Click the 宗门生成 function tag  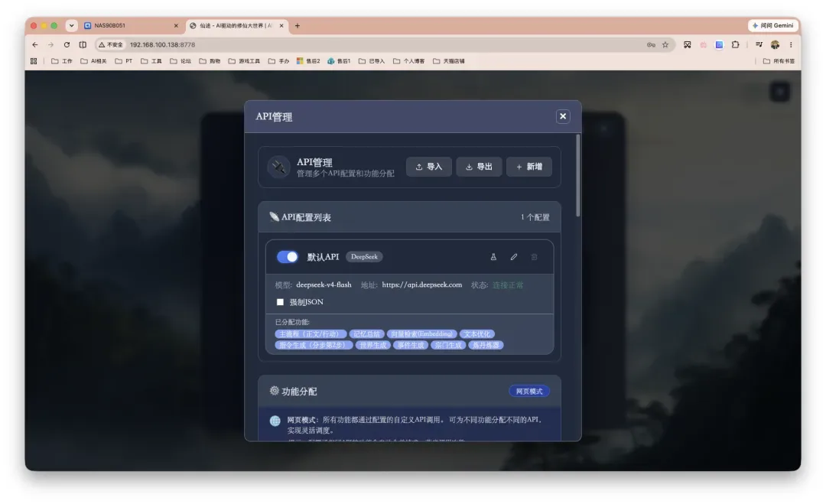(448, 346)
